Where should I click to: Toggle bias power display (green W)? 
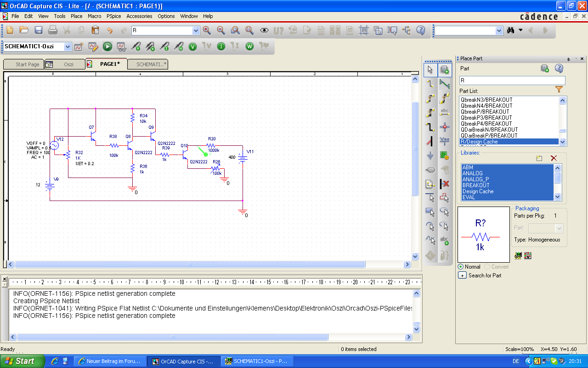[250, 46]
